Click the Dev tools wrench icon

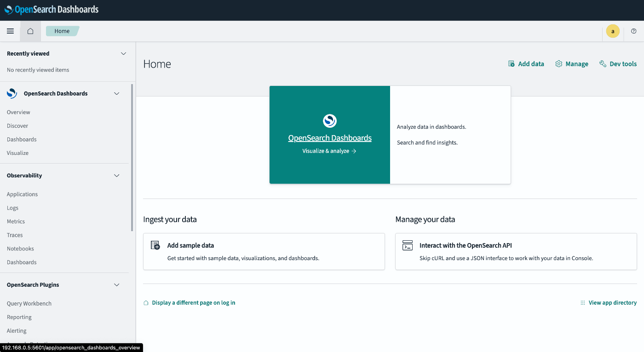(603, 64)
